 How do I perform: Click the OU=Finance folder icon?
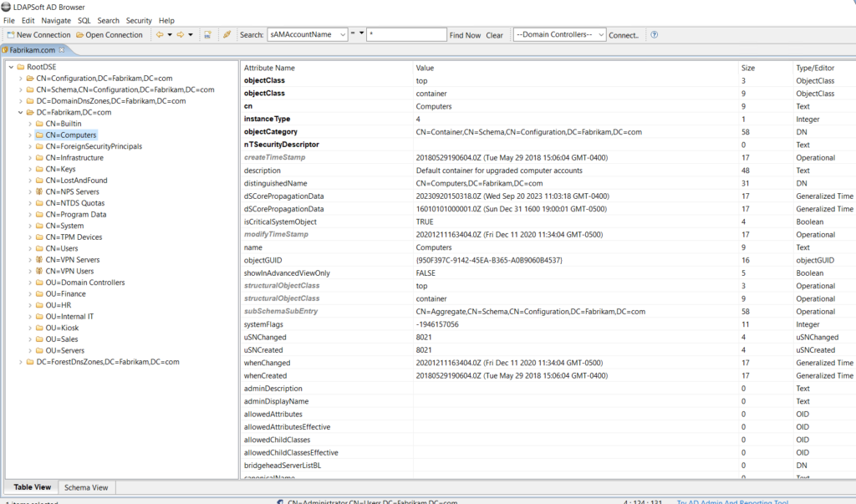[39, 293]
